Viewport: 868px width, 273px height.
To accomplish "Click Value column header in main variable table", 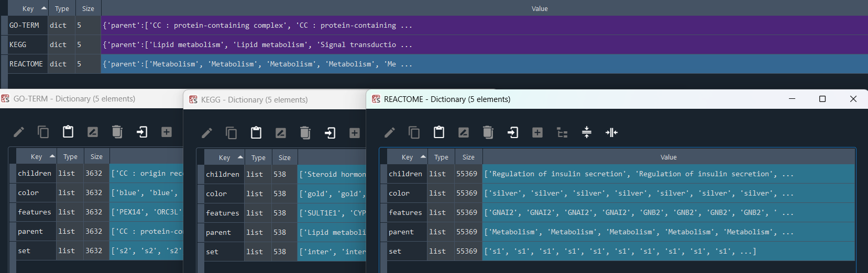I will click(540, 8).
